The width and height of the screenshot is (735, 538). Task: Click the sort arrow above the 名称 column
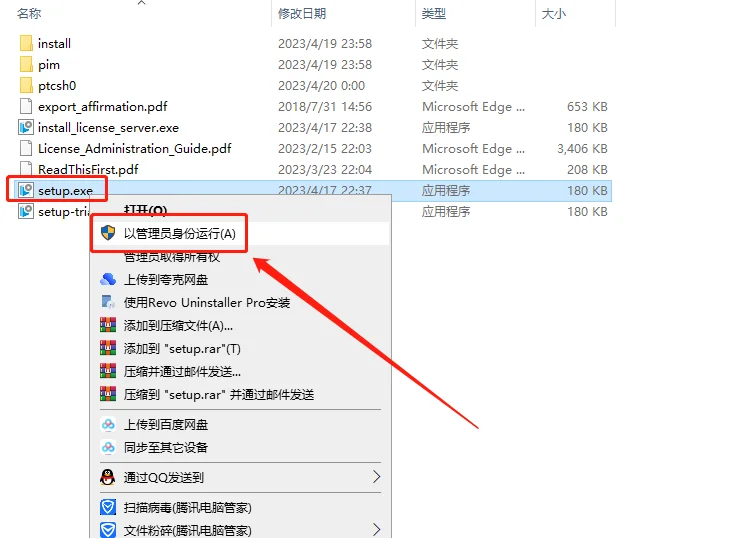coord(141,3)
